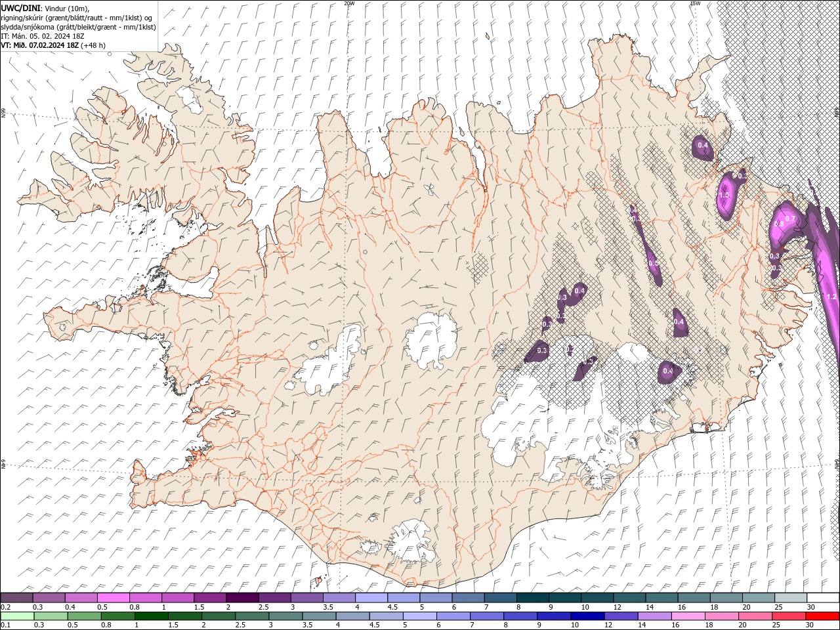Click the 0.2 label on top legend row
840x630 pixels.
pos(5,607)
